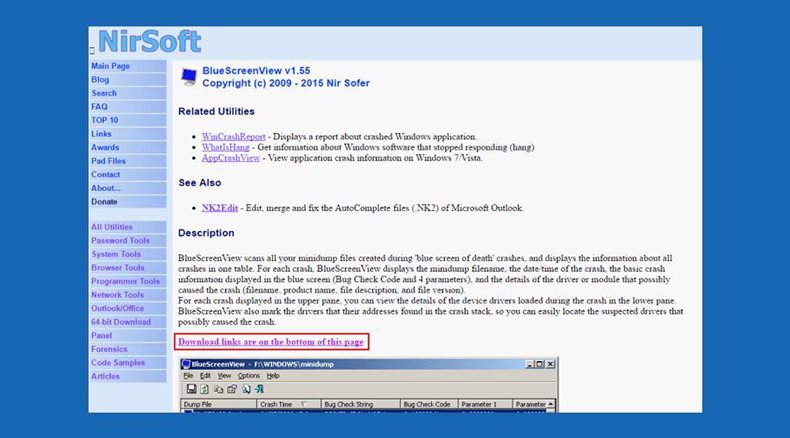Open the File menu in BlueScreenView
This screenshot has width=790, height=438.
pyautogui.click(x=188, y=376)
